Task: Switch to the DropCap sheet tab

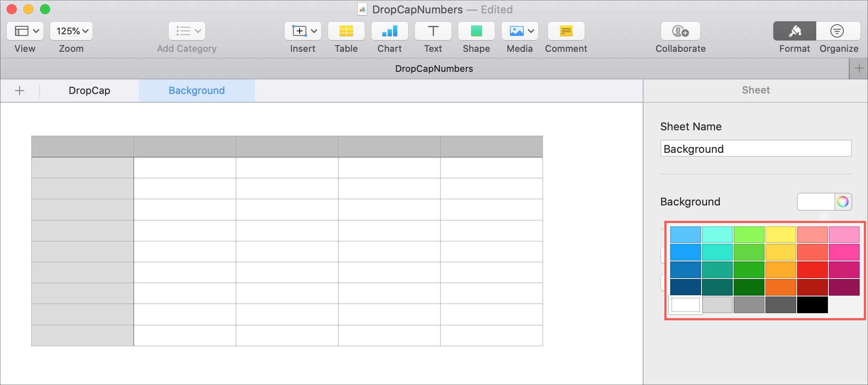Action: [89, 91]
